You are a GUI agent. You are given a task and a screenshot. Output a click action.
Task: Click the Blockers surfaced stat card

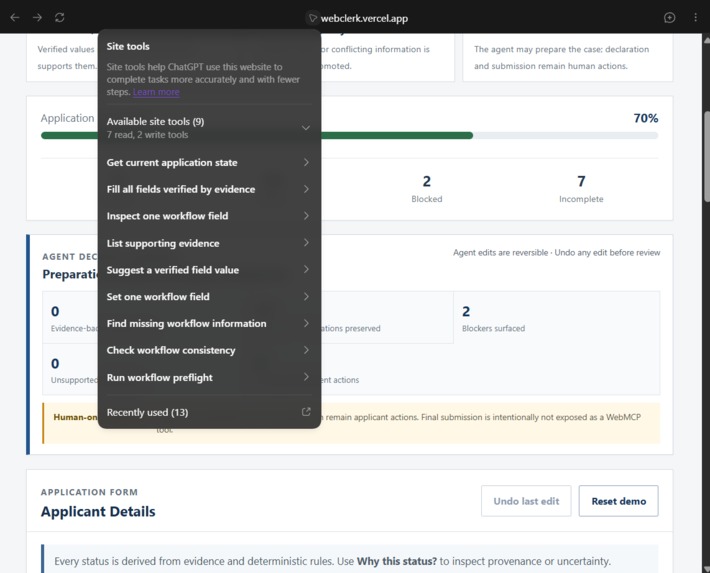click(x=556, y=318)
